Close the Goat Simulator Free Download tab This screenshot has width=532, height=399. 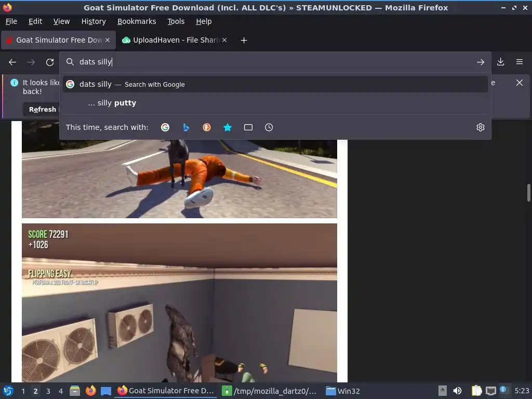tap(108, 40)
